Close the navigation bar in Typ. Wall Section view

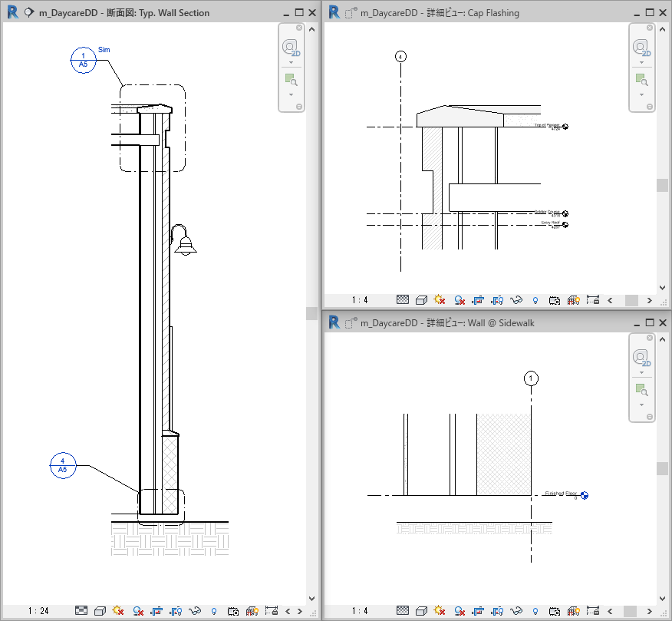point(299,28)
